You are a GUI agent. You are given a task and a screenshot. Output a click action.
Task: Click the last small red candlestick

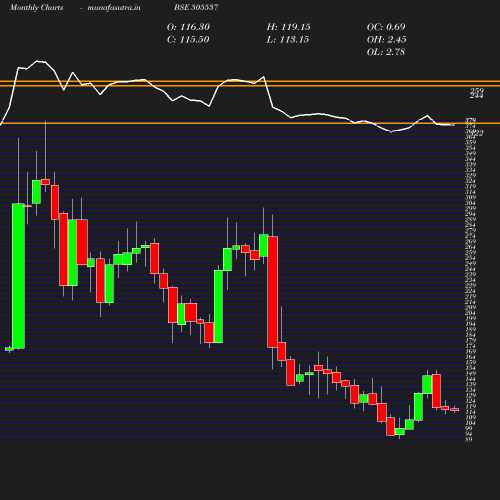[455, 410]
